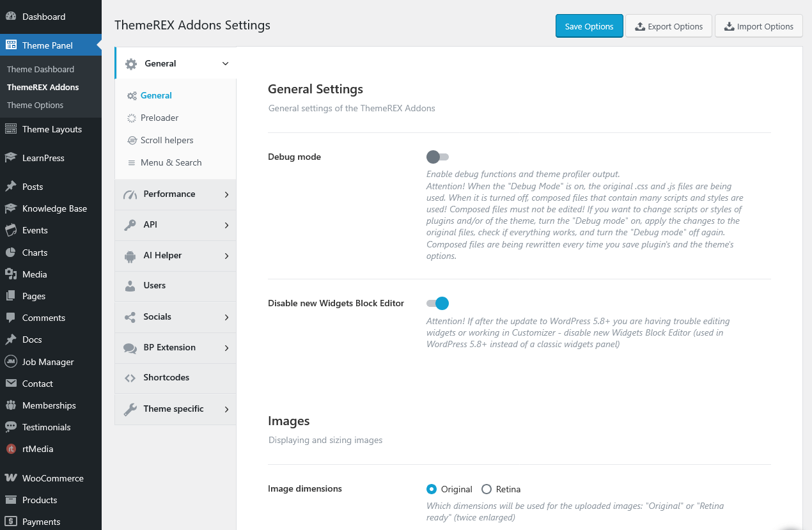The width and height of the screenshot is (812, 530).
Task: Click the Payments dollar icon
Action: pyautogui.click(x=11, y=522)
